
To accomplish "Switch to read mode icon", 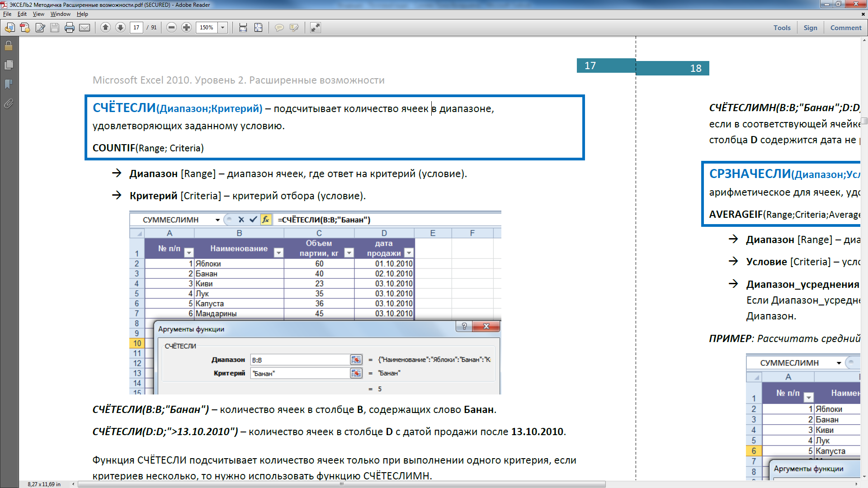I will (316, 28).
